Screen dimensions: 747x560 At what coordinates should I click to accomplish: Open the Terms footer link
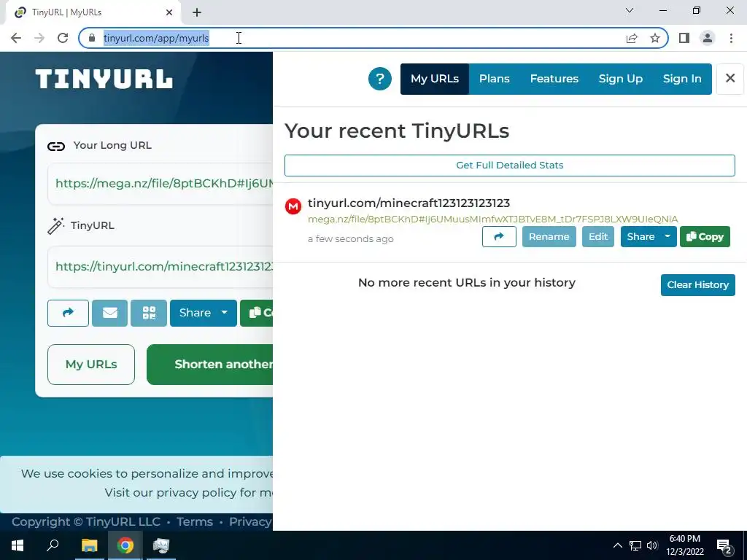194,522
